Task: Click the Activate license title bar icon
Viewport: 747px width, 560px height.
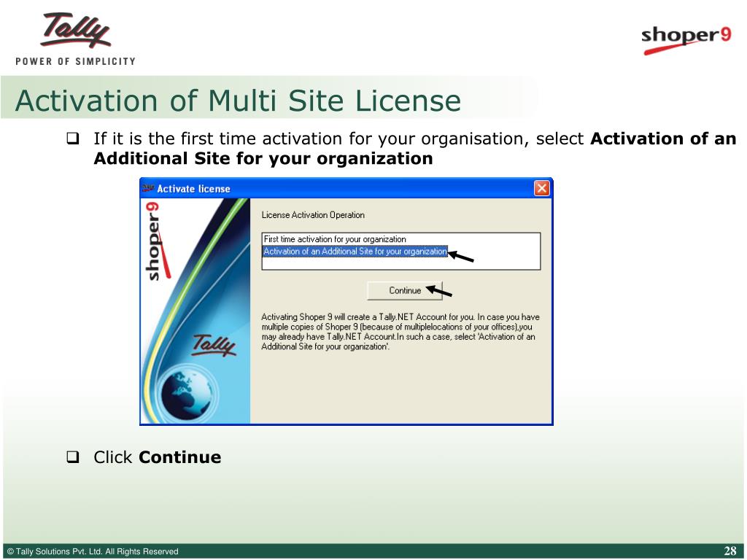Action: 148,188
